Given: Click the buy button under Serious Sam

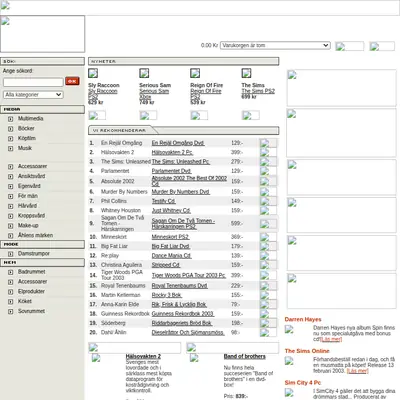Looking at the screenshot, I should 148,115.
